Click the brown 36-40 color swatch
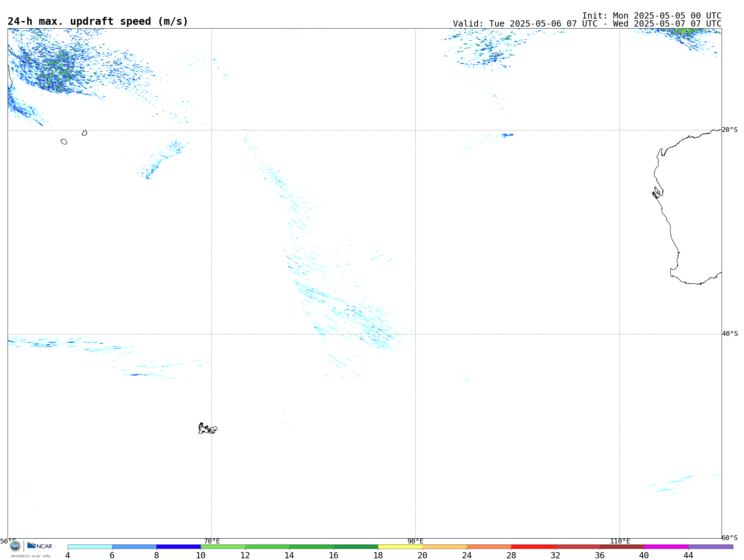The width and height of the screenshot is (744, 560). [622, 547]
